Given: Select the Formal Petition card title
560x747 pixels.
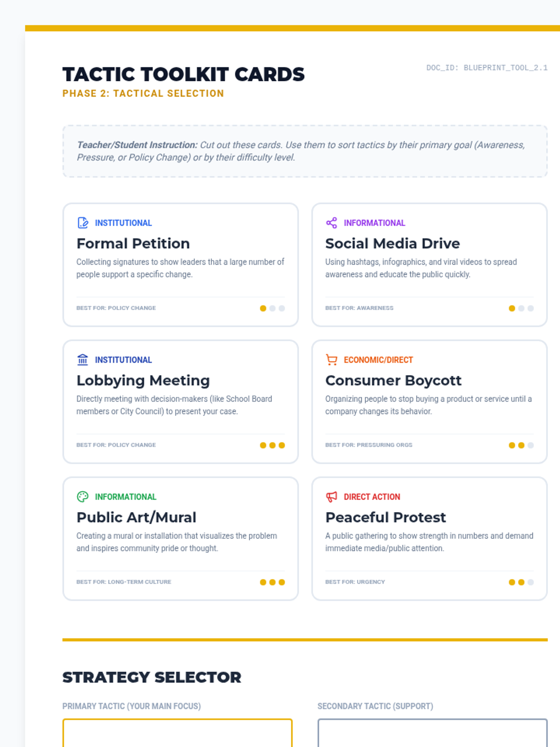Looking at the screenshot, I should pyautogui.click(x=133, y=243).
